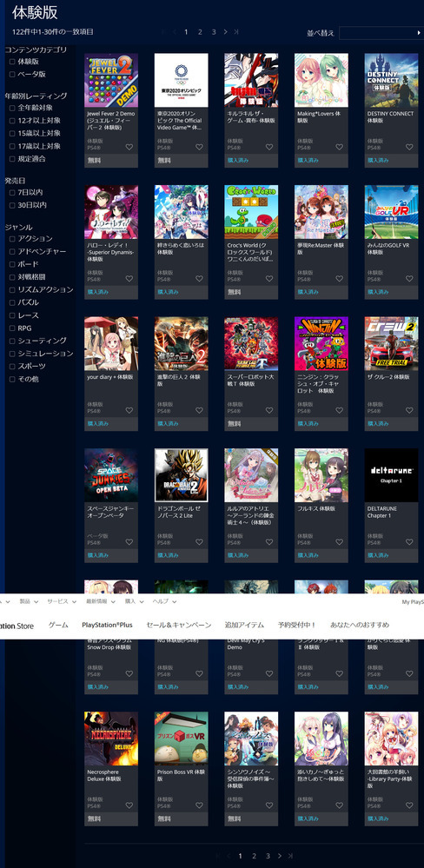This screenshot has width=424, height=868.
Task: Filter by アクション genre checkbox
Action: (13, 239)
